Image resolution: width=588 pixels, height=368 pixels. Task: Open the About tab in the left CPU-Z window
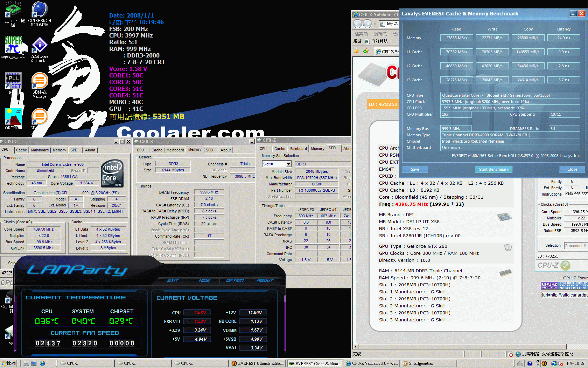90,150
